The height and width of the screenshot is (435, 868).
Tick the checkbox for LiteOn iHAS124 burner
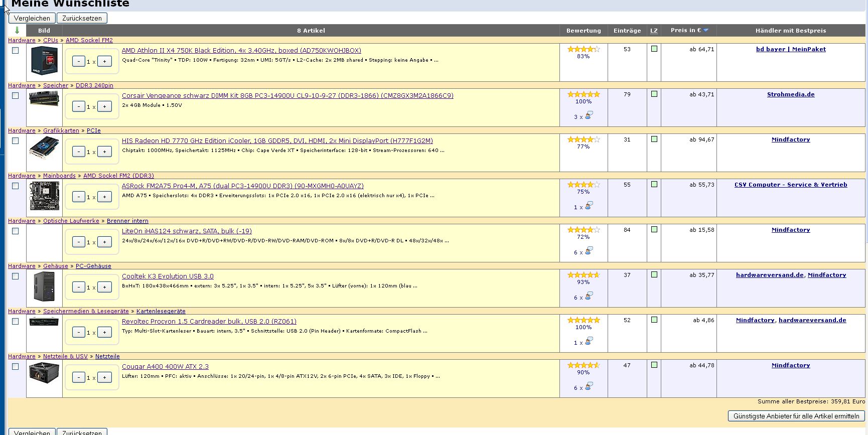[x=16, y=231]
